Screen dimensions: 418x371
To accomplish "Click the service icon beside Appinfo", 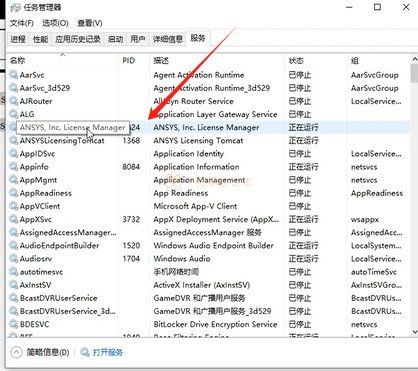I will [x=14, y=167].
